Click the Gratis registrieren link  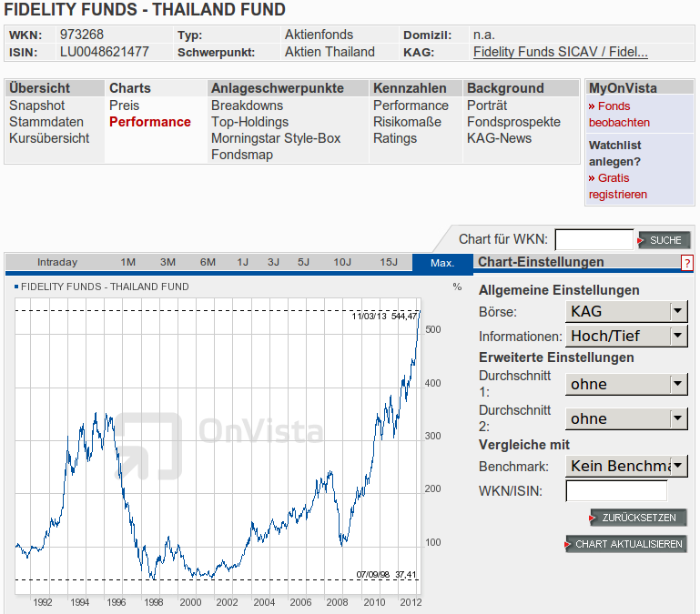pos(617,186)
